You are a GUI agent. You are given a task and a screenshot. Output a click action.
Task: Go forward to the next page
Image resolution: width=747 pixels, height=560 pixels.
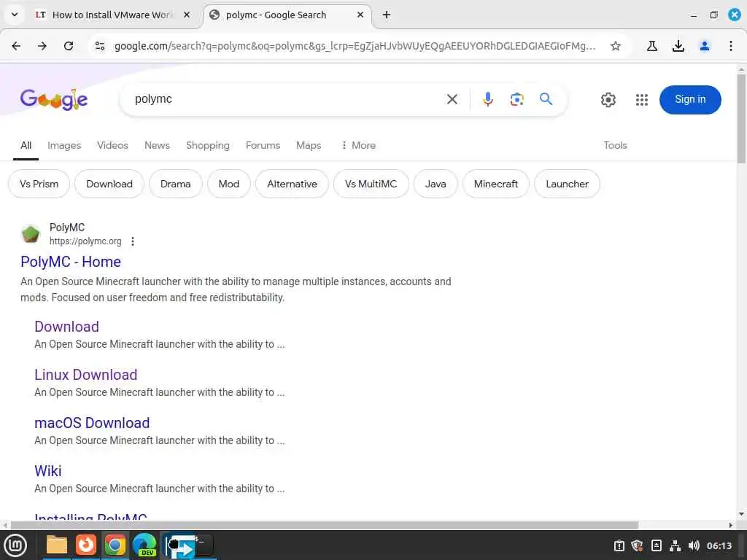click(x=42, y=46)
